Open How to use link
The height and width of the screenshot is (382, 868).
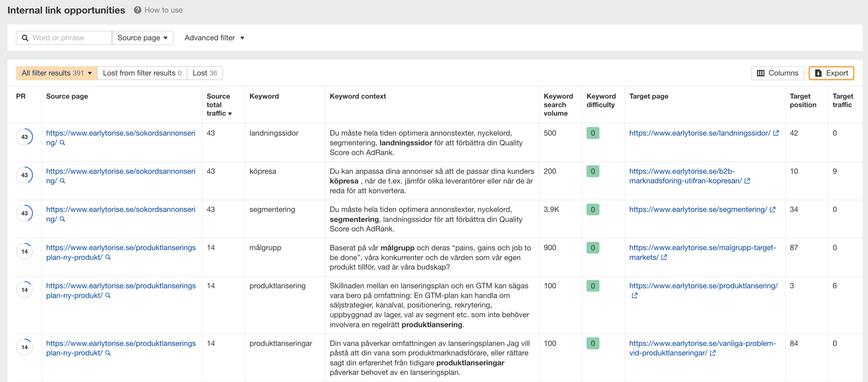pyautogui.click(x=163, y=10)
